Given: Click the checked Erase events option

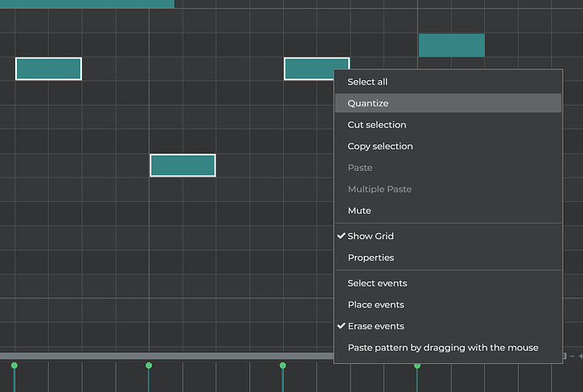Looking at the screenshot, I should coord(448,326).
